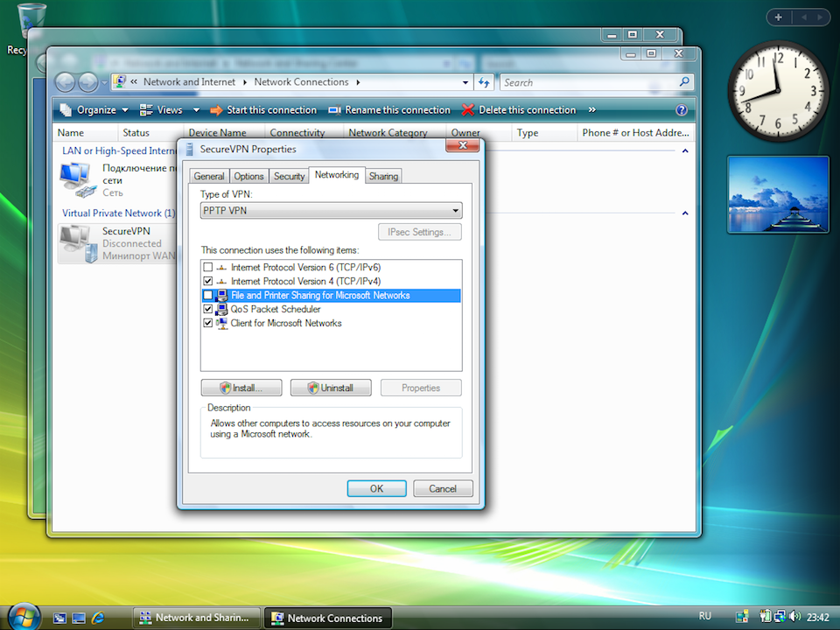Screen dimensions: 840x630
Task: Click the Back navigation arrow in Network Connections
Action: 66,82
